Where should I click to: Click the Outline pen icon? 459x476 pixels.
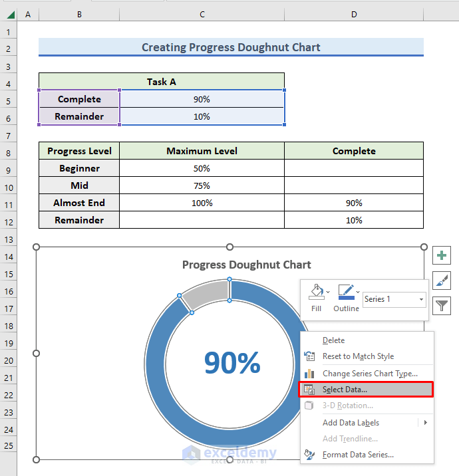click(x=346, y=292)
